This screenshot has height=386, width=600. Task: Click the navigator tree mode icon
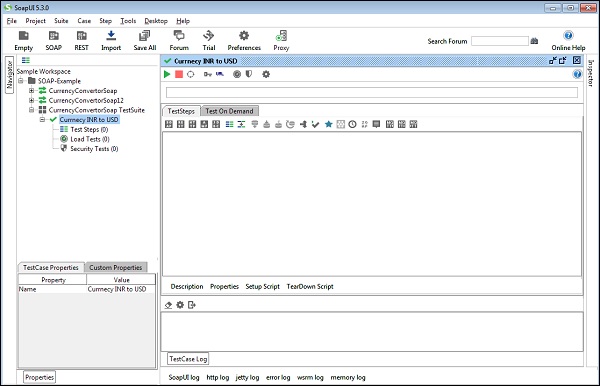coord(26,60)
